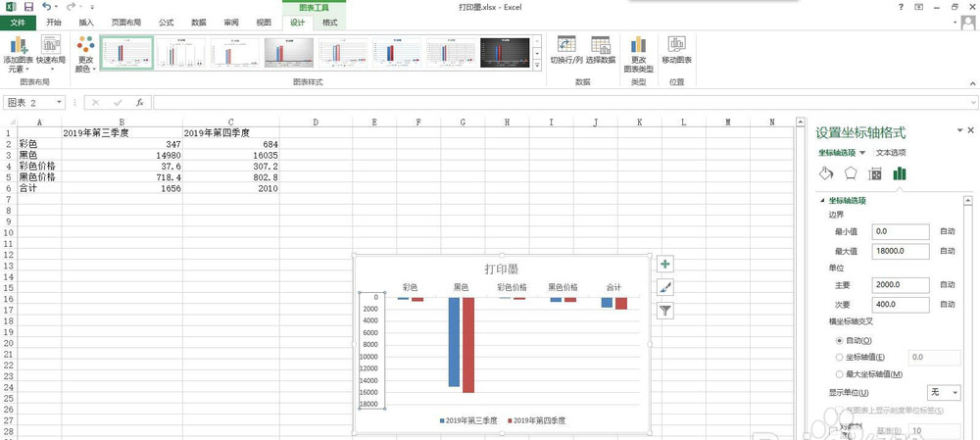Click the chart elements plus button beside chart
Image resolution: width=980 pixels, height=440 pixels.
tap(665, 265)
